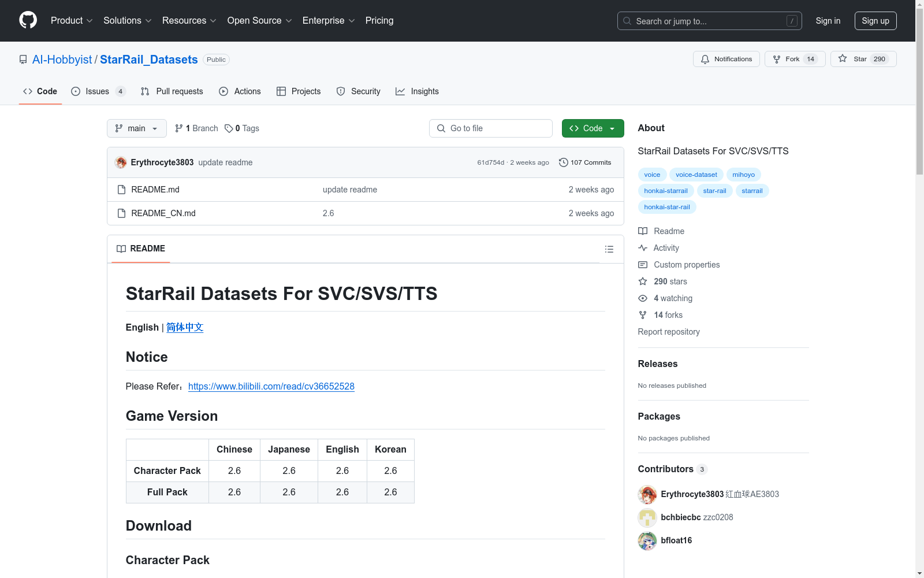Open the main branch selector dropdown
This screenshot has width=924, height=578.
pos(137,128)
